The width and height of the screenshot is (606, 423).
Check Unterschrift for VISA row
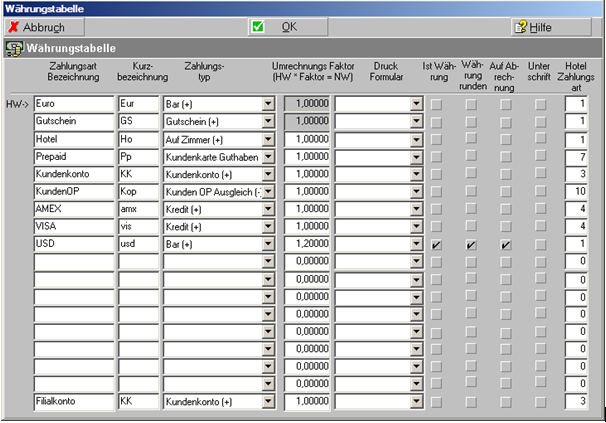click(x=540, y=226)
